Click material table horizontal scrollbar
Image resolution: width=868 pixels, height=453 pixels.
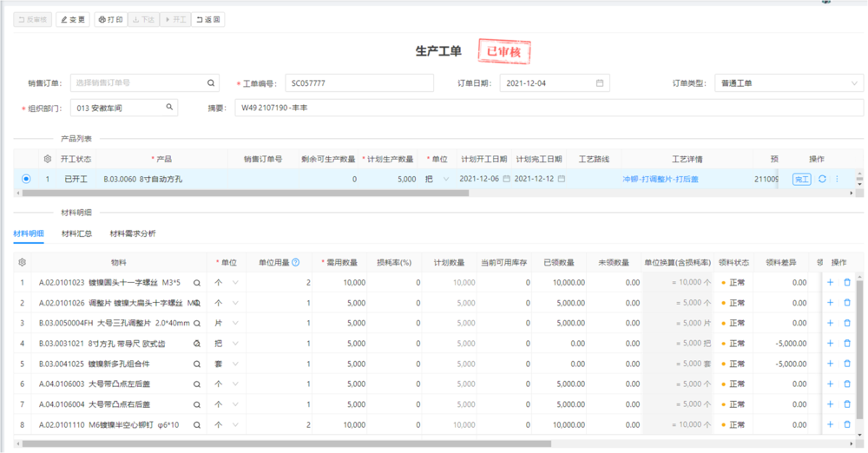tap(286, 443)
